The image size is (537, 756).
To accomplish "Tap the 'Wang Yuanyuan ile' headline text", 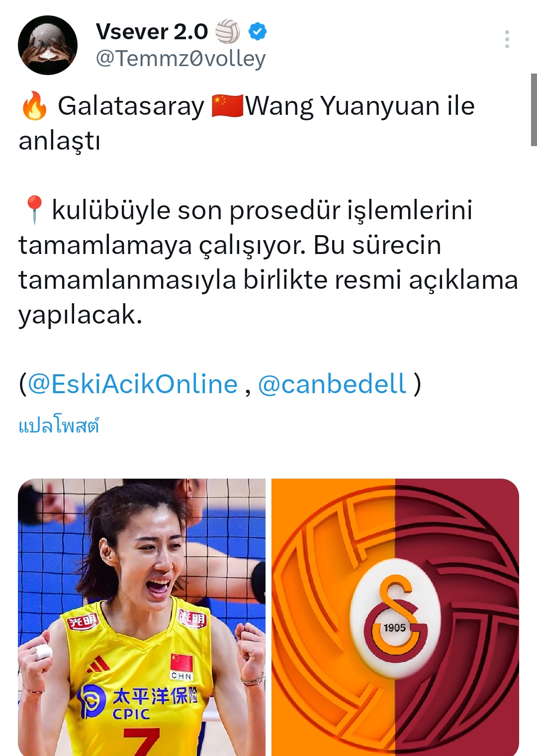I will tap(360, 106).
